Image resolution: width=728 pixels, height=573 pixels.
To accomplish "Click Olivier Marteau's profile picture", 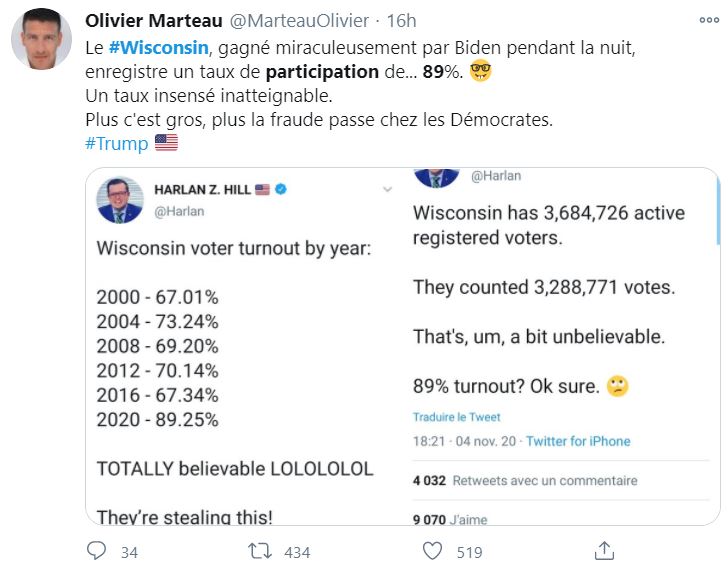I will (x=41, y=39).
